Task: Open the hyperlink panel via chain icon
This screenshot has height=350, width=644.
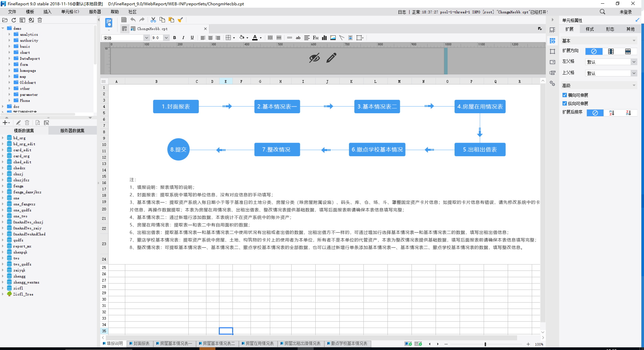Action: [x=552, y=83]
